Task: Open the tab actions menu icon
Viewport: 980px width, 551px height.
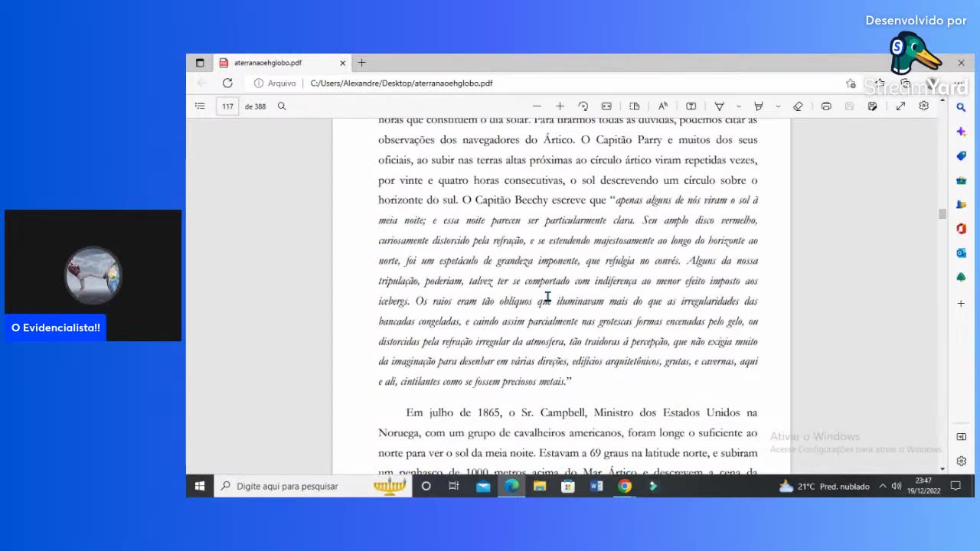Action: pos(200,63)
